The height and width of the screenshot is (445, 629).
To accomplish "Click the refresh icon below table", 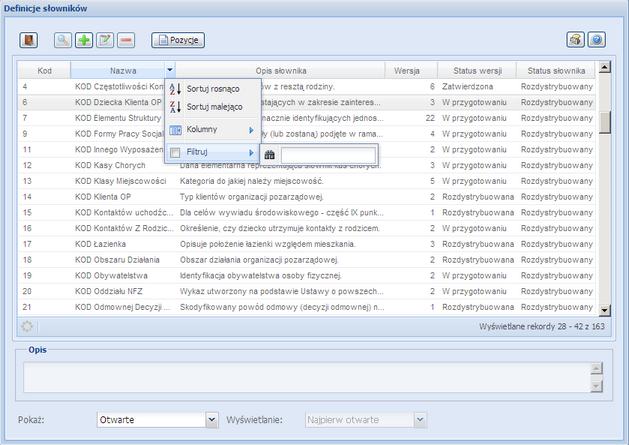I will (27, 326).
